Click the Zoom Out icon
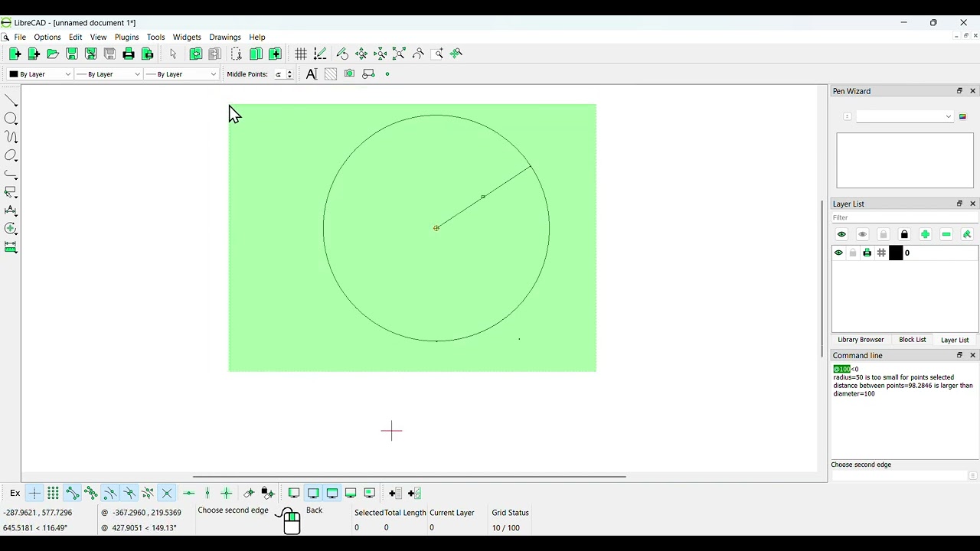This screenshot has height=551, width=980. 381,54
